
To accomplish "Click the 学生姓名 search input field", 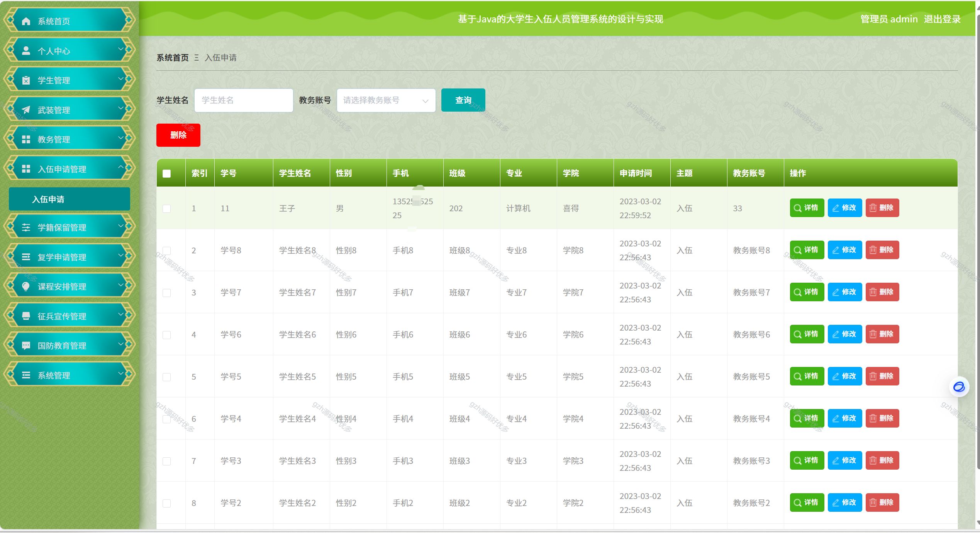I will [244, 100].
